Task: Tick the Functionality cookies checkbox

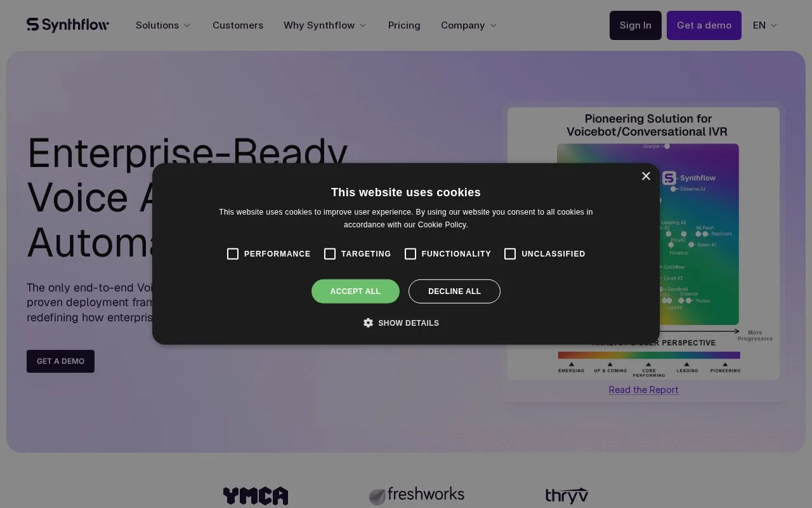Action: pyautogui.click(x=410, y=253)
